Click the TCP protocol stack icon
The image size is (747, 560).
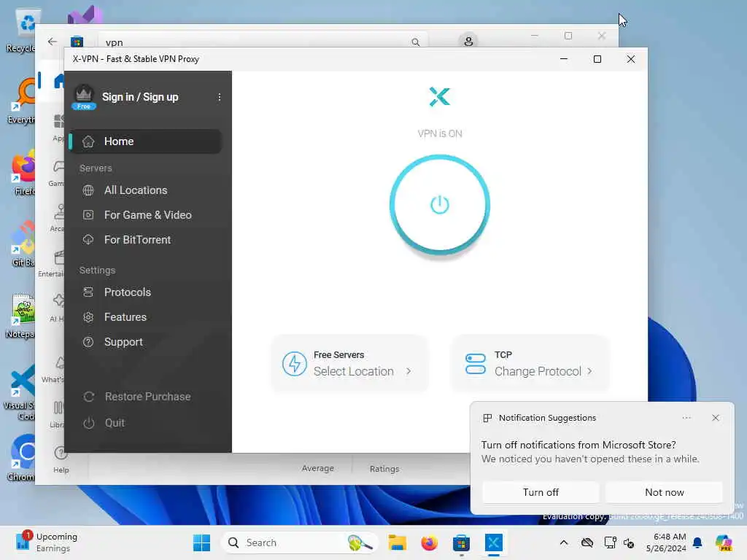coord(475,364)
